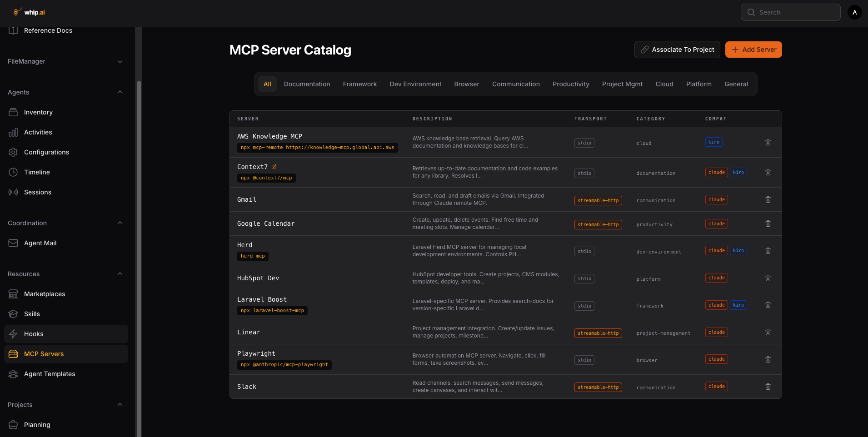
Task: Select the MCP Servers sidebar icon
Action: [14, 353]
